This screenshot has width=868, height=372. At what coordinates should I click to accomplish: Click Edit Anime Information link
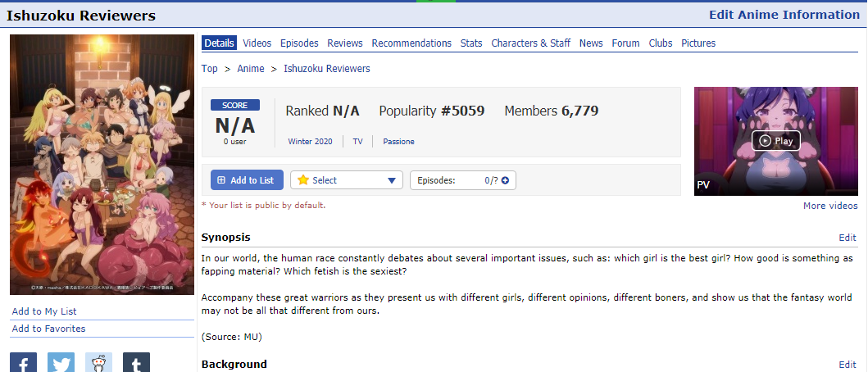784,15
